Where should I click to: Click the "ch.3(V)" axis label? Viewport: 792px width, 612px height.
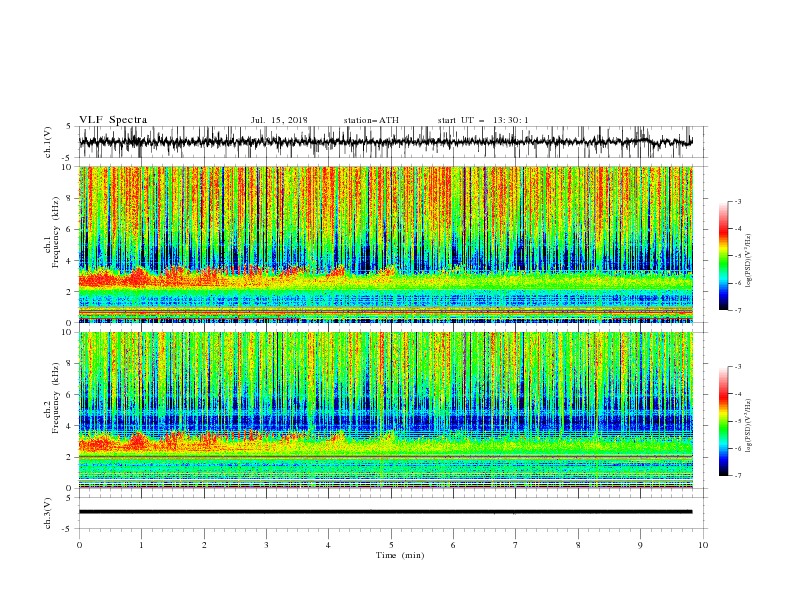(48, 513)
